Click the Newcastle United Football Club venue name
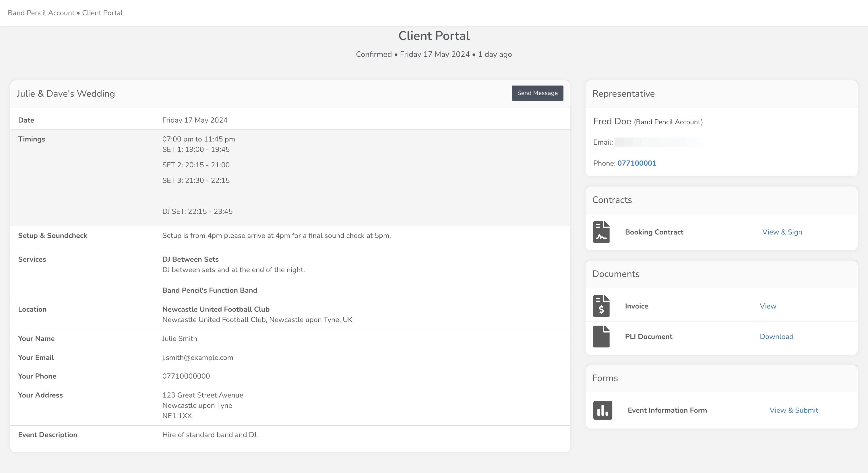The image size is (868, 473). tap(216, 309)
